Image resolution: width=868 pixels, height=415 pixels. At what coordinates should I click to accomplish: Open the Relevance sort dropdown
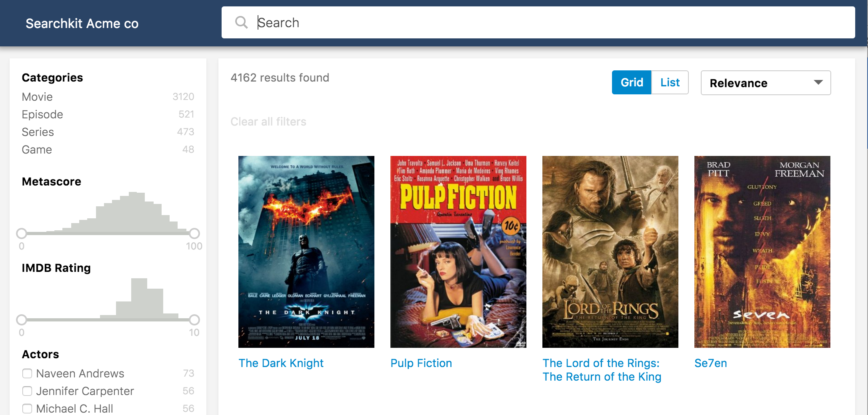pyautogui.click(x=766, y=83)
